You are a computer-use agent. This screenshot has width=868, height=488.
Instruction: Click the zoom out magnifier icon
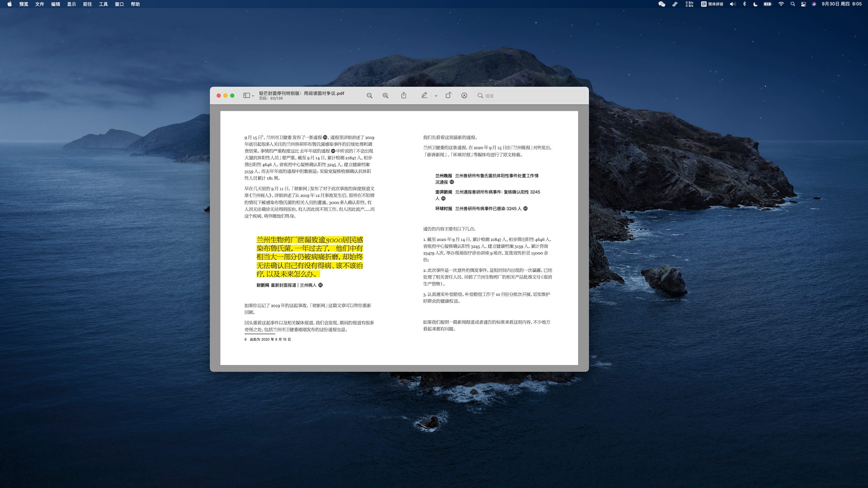point(370,96)
